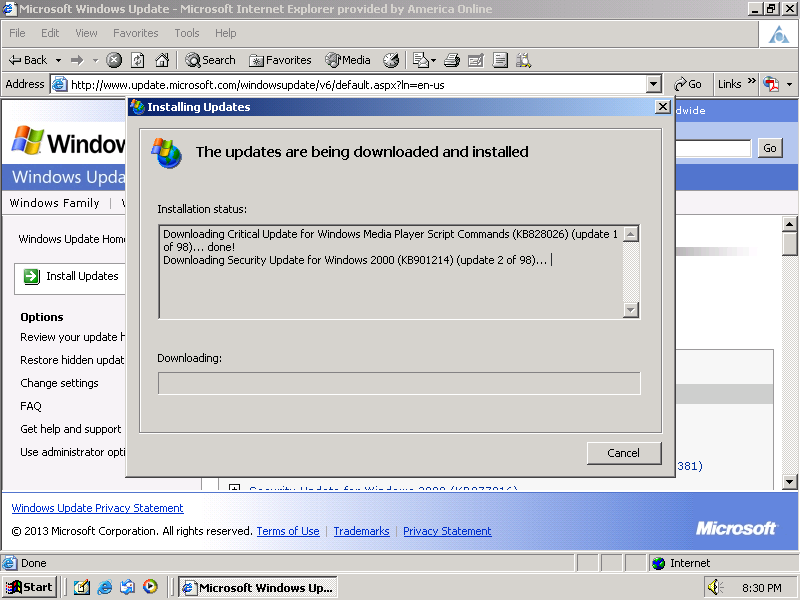Screen dimensions: 800x600
Task: Click the Forward arrow in the toolbar
Action: click(77, 60)
